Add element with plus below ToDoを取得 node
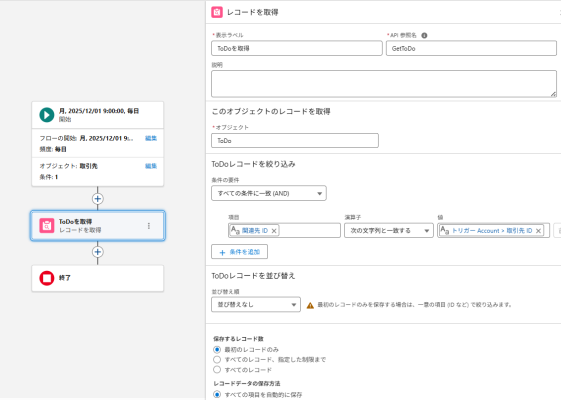 [x=98, y=252]
